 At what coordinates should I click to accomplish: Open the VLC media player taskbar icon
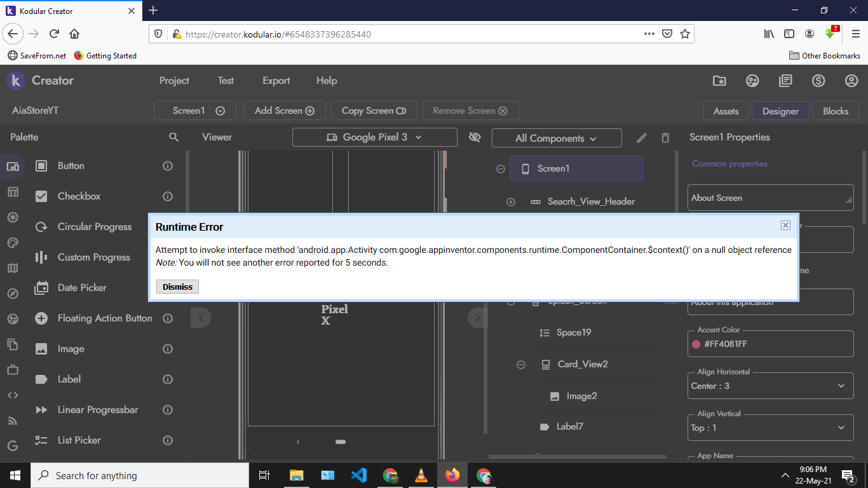421,475
